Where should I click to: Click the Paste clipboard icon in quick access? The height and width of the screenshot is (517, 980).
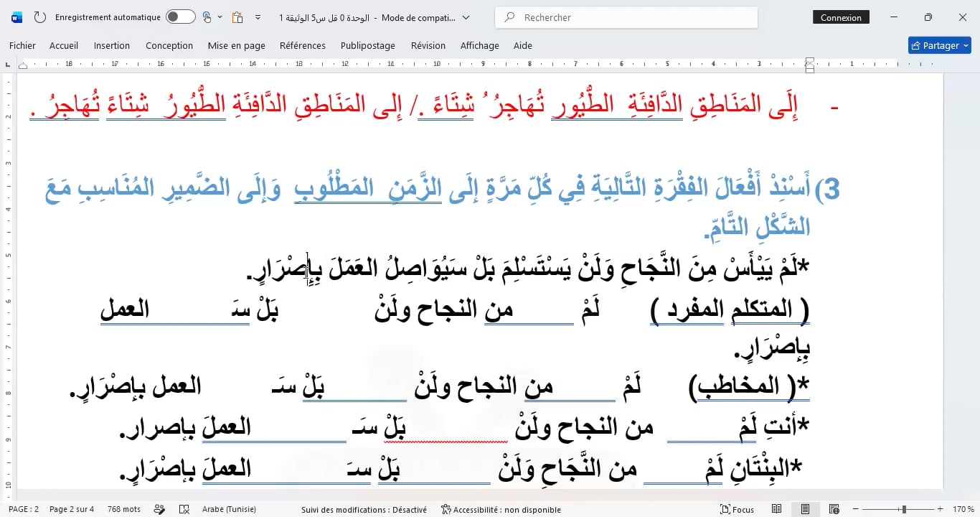pyautogui.click(x=237, y=17)
